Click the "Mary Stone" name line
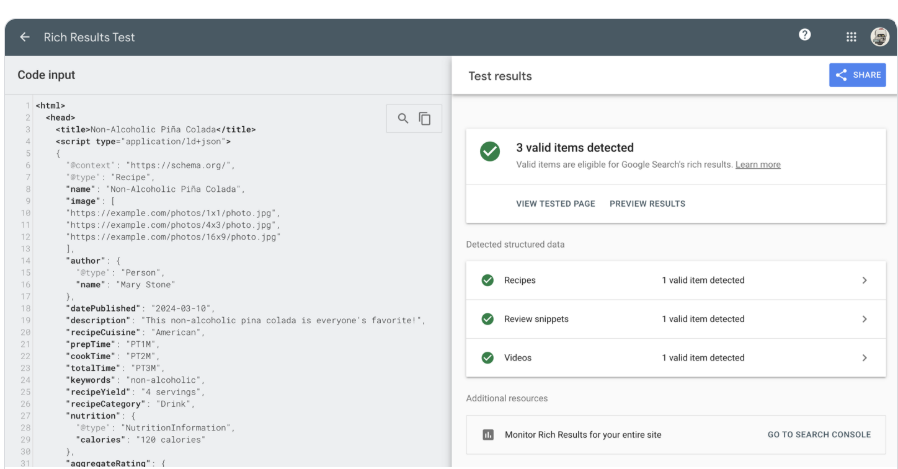This screenshot has height=469, width=898. coord(125,285)
